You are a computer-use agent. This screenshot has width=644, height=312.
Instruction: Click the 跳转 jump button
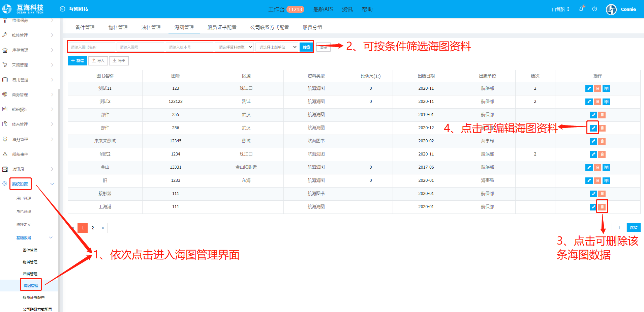click(634, 228)
